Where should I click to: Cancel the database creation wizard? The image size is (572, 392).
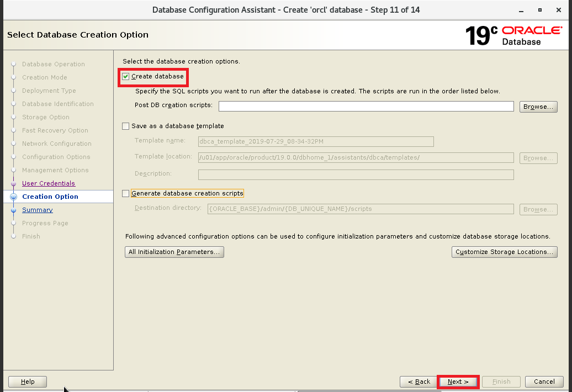pos(544,382)
